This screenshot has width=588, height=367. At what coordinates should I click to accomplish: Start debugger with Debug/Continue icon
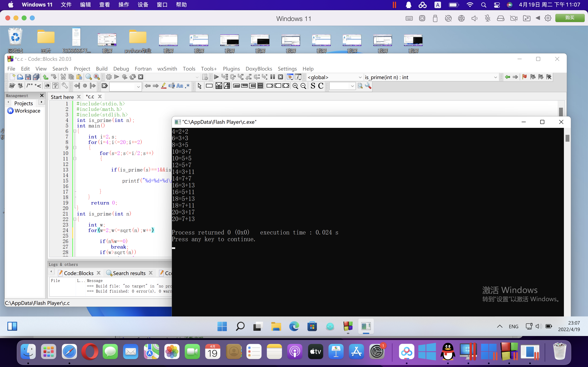(x=216, y=77)
